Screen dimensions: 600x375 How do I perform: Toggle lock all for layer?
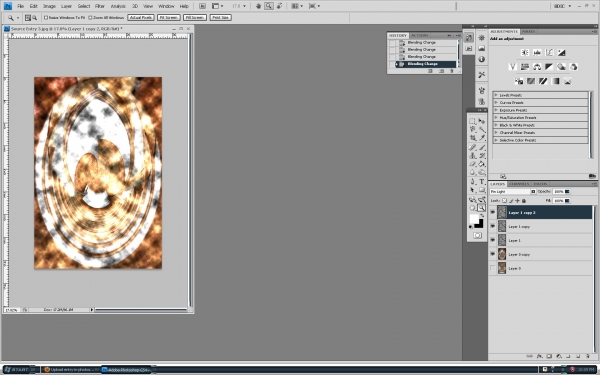tap(524, 201)
